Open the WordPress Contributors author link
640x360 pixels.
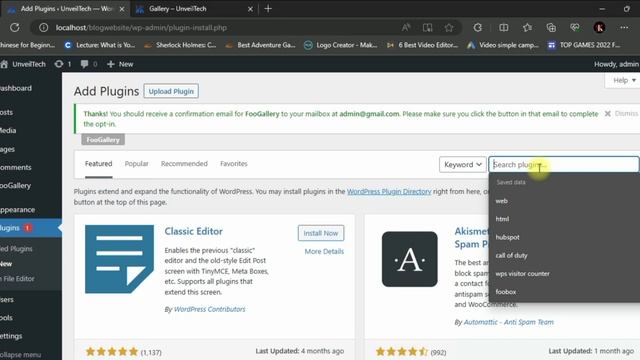tap(209, 309)
